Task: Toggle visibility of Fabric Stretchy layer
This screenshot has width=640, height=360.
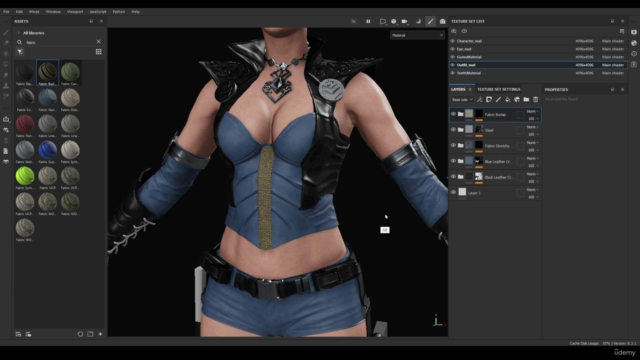Action: 453,145
